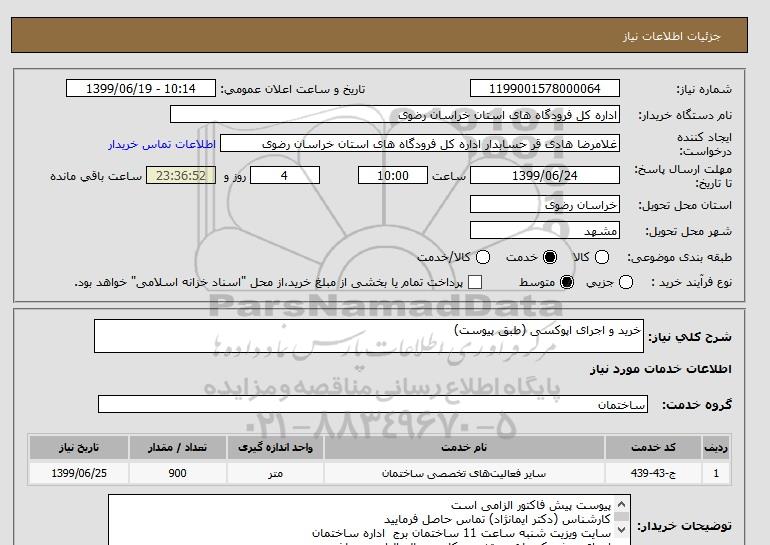Screen dimensions: 770x545
Task: Click the deadline time field 10:00
Action: pyautogui.click(x=393, y=175)
